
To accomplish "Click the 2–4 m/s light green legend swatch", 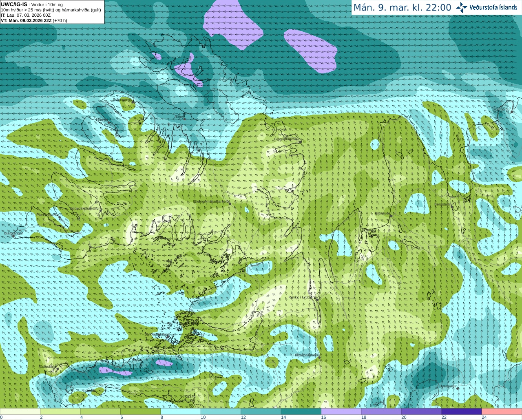I will pyautogui.click(x=60, y=411).
